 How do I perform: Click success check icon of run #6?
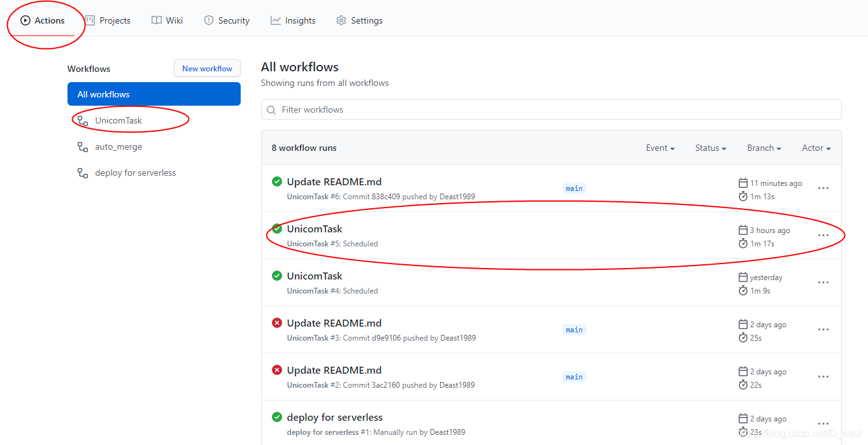[x=277, y=181]
